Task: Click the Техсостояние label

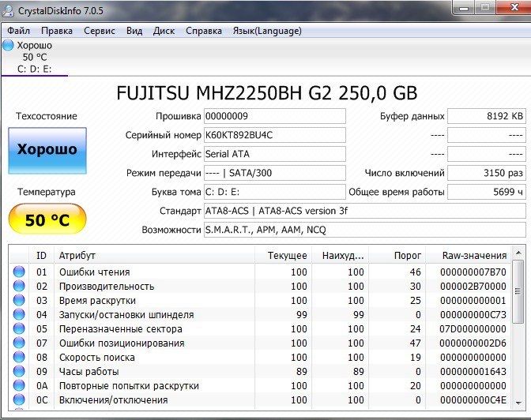Action: click(47, 116)
